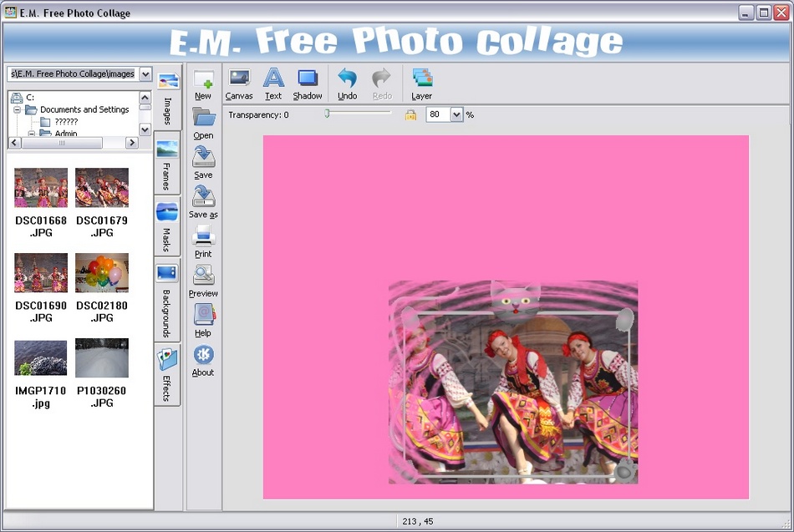
Task: Select snow thumbnail P1030260.JPG
Action: (x=102, y=358)
